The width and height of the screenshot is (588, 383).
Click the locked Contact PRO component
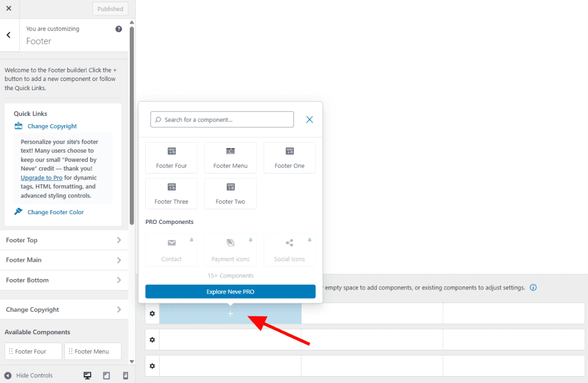point(171,250)
